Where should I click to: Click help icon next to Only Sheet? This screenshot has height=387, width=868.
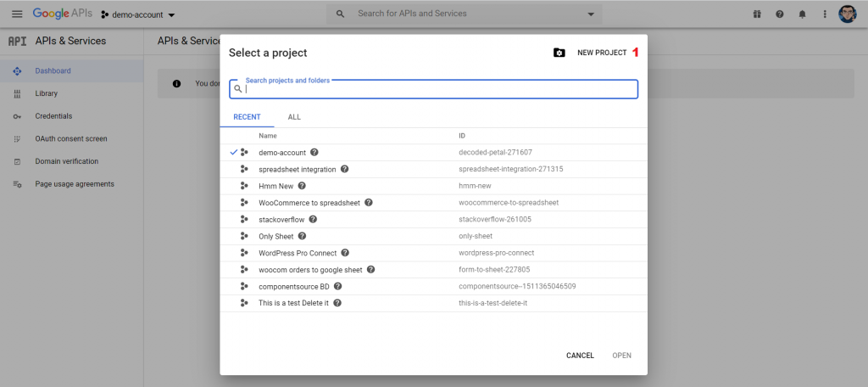(x=302, y=236)
